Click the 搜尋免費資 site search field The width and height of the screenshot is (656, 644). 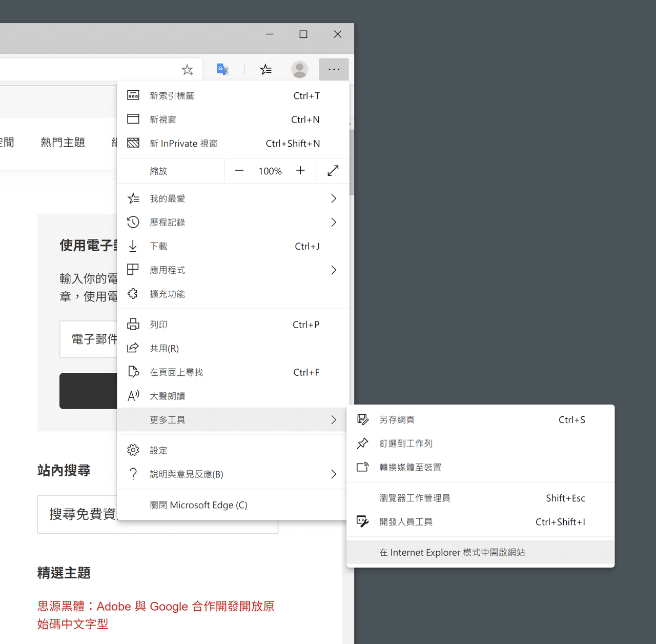point(157,514)
